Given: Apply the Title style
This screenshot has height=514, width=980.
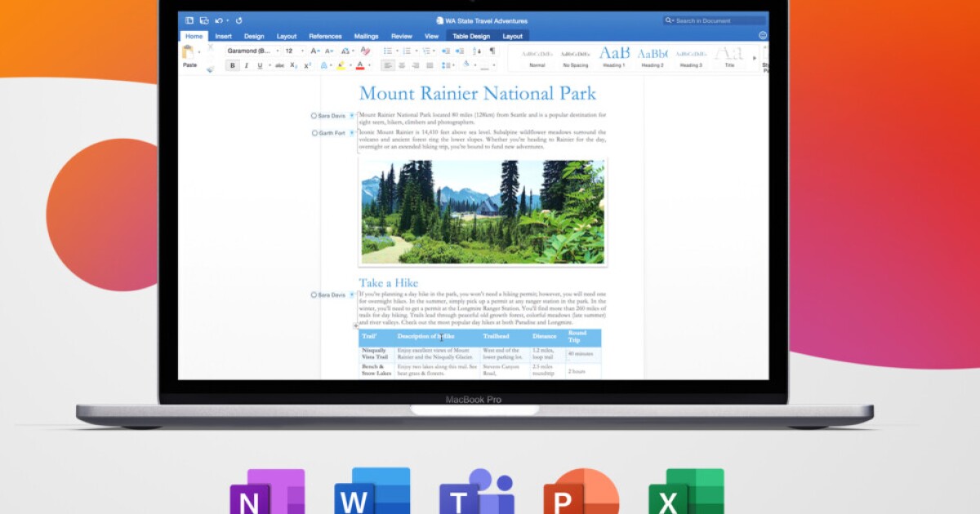Looking at the screenshot, I should tap(729, 57).
